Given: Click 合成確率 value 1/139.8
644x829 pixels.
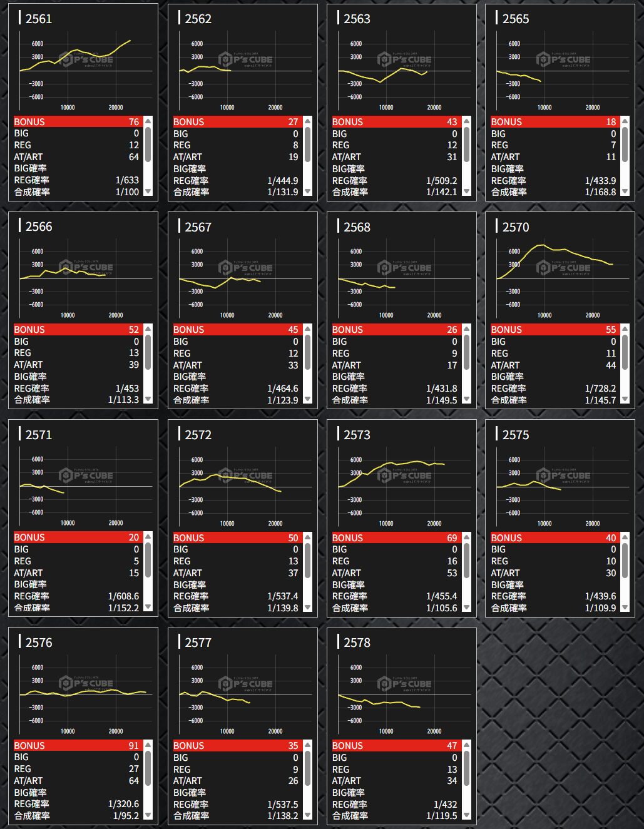Looking at the screenshot, I should pyautogui.click(x=282, y=608).
